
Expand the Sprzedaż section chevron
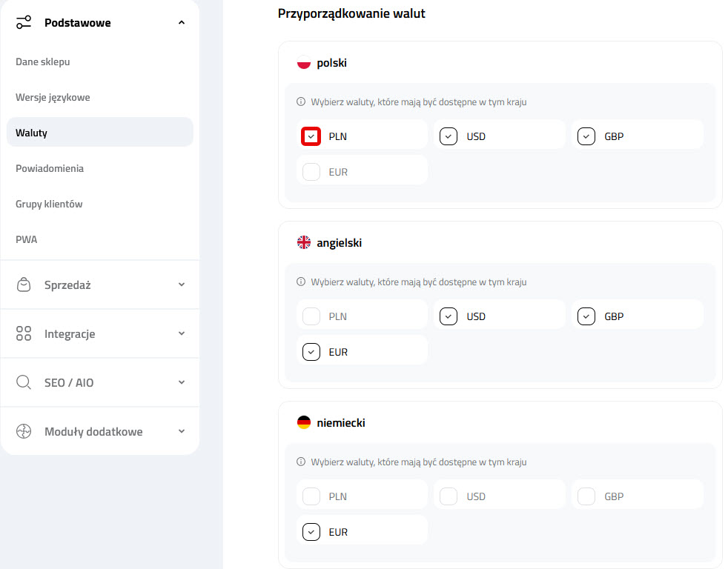point(182,284)
